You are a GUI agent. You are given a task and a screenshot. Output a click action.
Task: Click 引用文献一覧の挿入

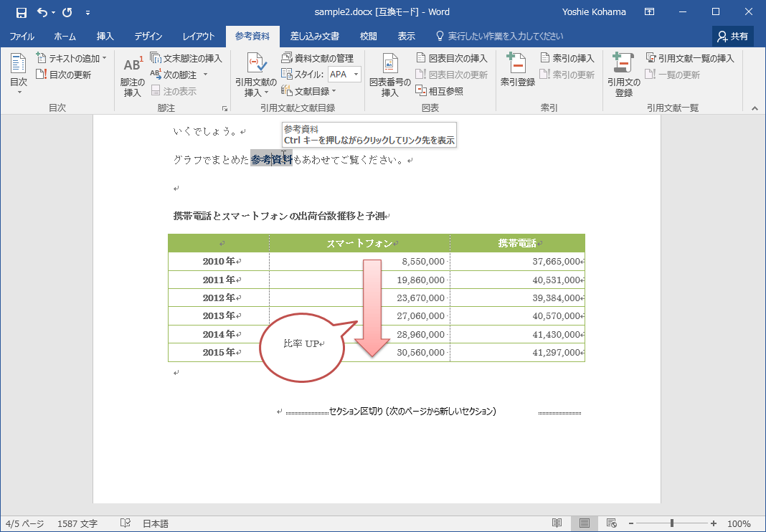pos(690,58)
